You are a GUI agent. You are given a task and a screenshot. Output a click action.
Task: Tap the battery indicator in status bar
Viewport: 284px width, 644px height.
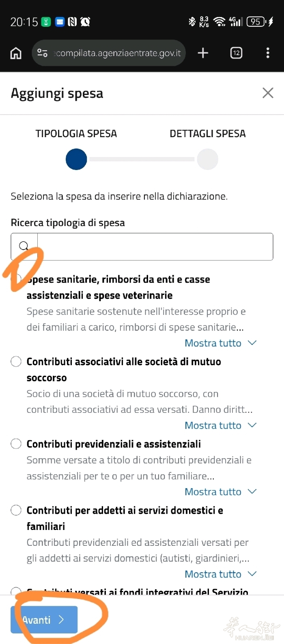click(x=256, y=22)
